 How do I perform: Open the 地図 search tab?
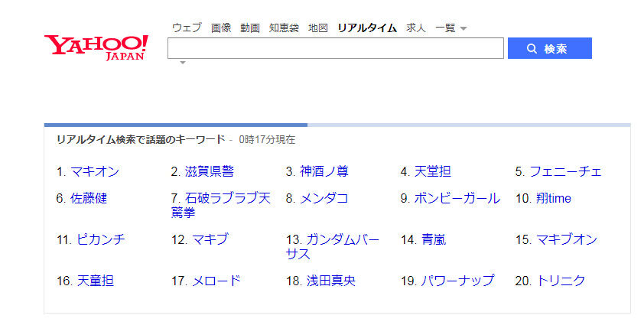(x=318, y=28)
